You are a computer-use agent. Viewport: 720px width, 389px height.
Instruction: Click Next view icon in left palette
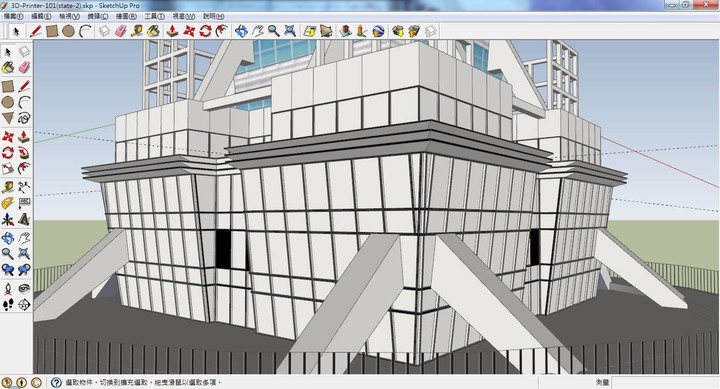tap(24, 270)
